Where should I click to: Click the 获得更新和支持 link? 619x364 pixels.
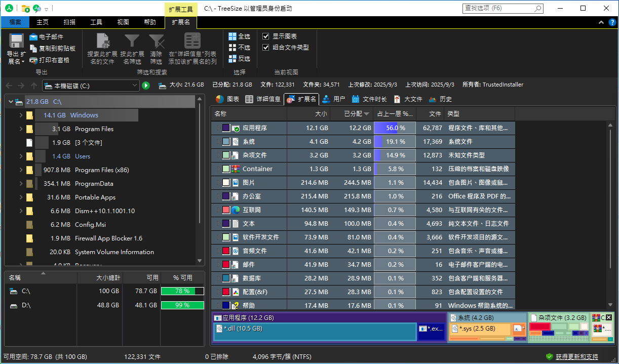tap(576, 357)
